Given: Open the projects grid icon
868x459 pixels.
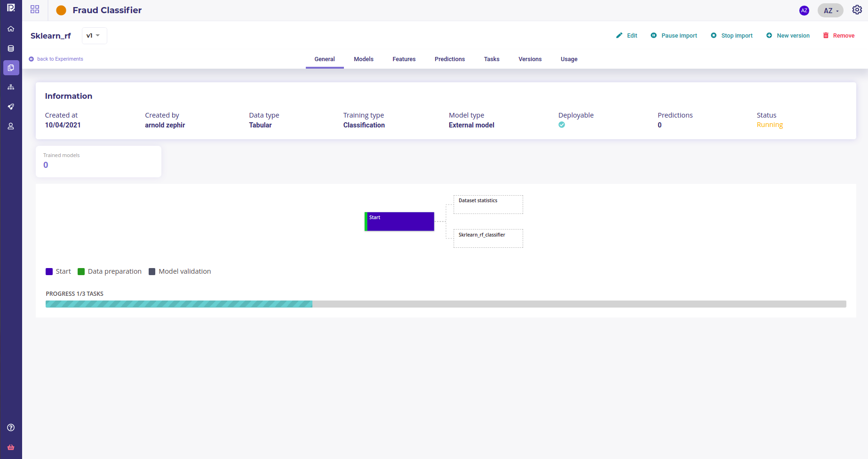Looking at the screenshot, I should [35, 9].
